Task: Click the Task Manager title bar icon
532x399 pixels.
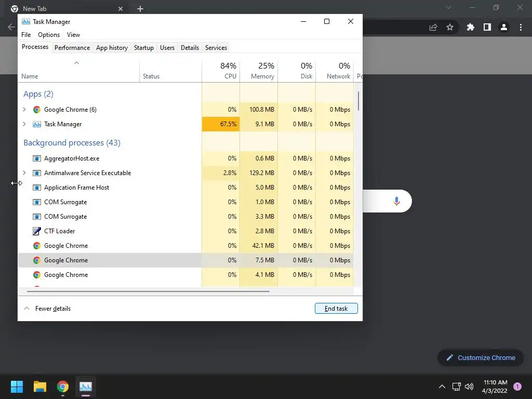Action: click(x=26, y=22)
